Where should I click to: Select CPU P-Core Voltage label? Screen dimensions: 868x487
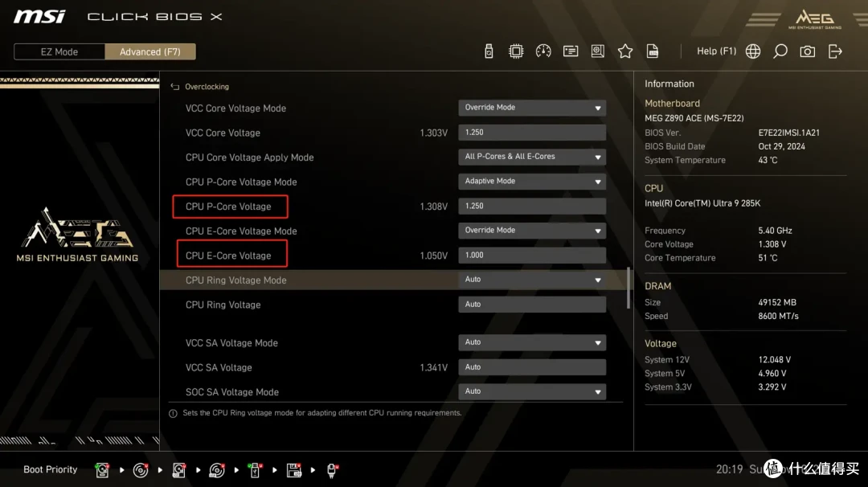tap(228, 207)
